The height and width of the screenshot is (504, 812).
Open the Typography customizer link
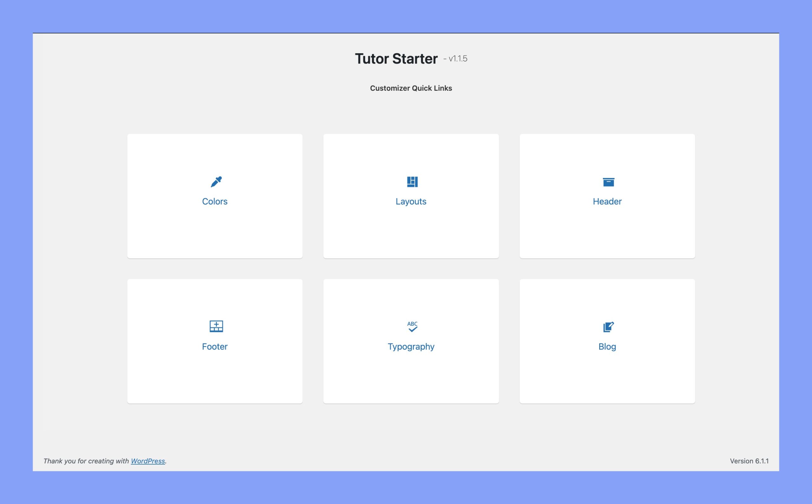[x=411, y=347]
